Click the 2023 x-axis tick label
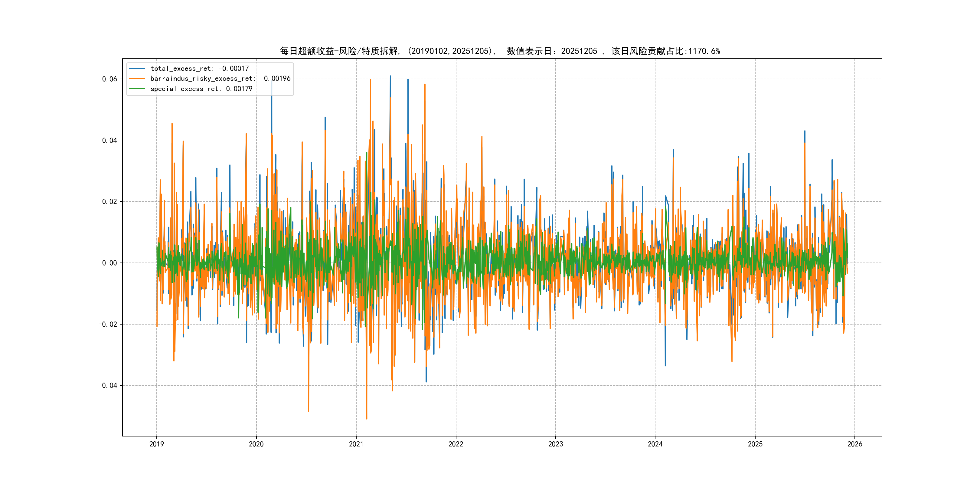980x490 pixels. pos(555,444)
